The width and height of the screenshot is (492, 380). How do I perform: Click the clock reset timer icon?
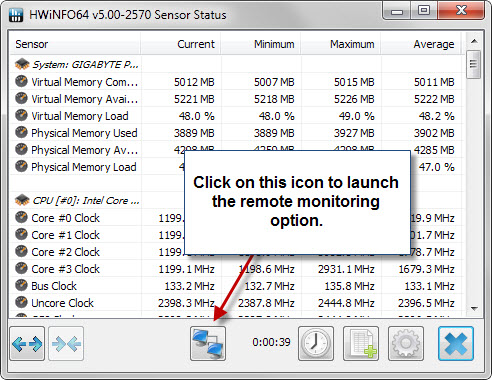point(316,343)
